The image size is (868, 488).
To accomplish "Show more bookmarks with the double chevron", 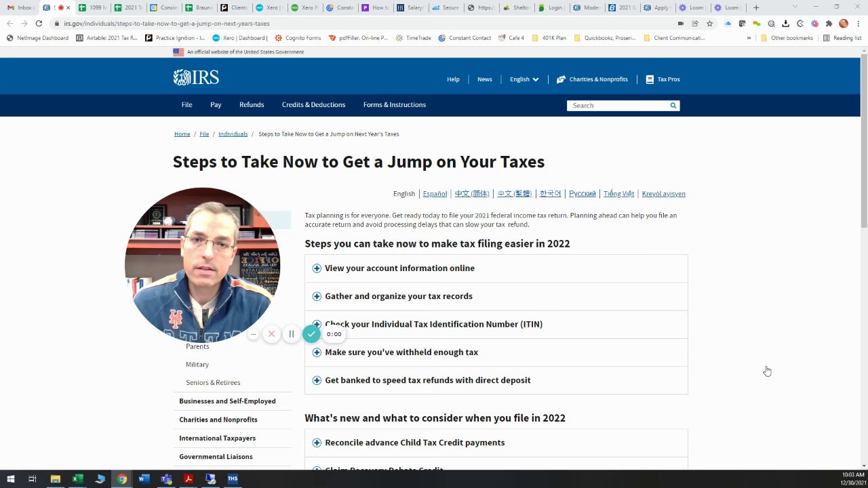I will 749,38.
